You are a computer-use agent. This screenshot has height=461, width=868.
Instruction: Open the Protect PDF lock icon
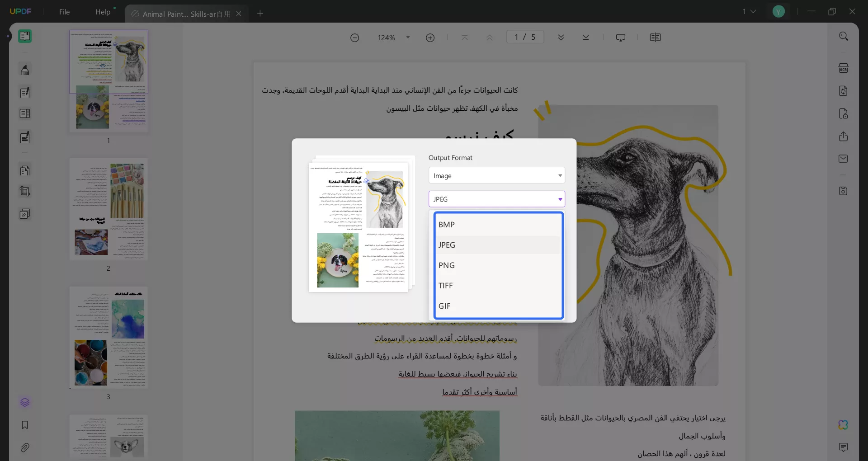844,114
